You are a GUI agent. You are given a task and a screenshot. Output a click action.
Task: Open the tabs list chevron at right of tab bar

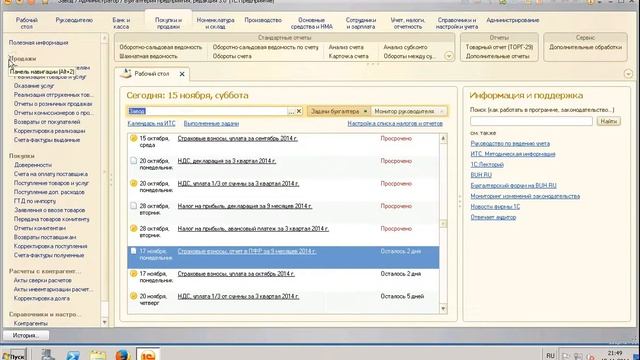628,74
